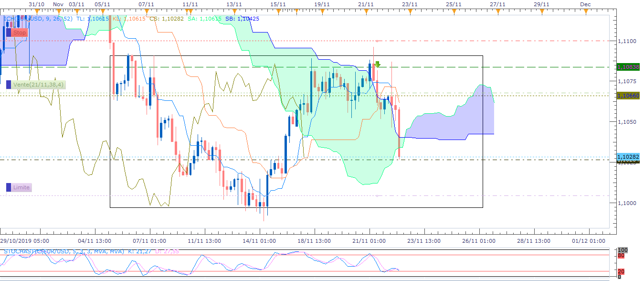
Task: Click the KL: 1,10615 value label
Action: tap(129, 18)
